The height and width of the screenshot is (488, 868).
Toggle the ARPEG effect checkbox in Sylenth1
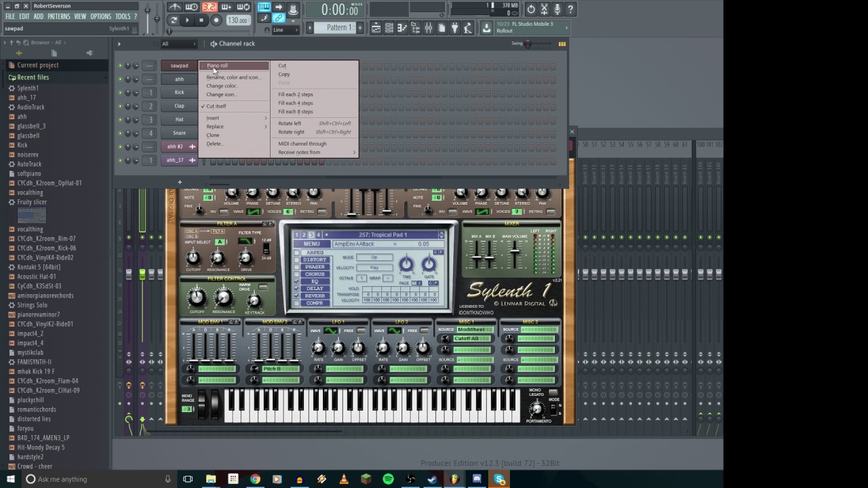pyautogui.click(x=296, y=253)
